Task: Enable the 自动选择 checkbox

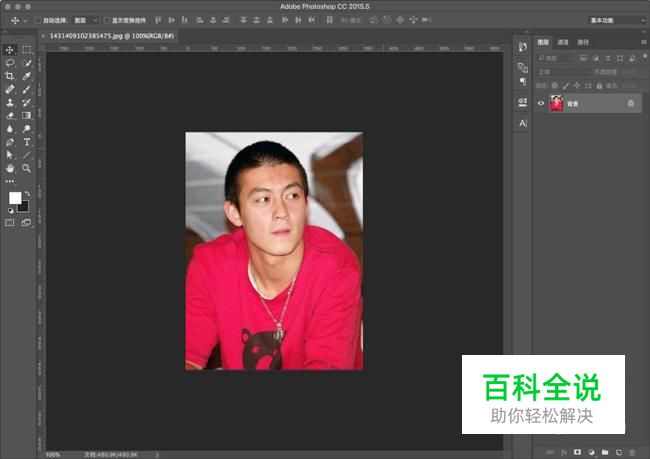Action: pyautogui.click(x=38, y=20)
